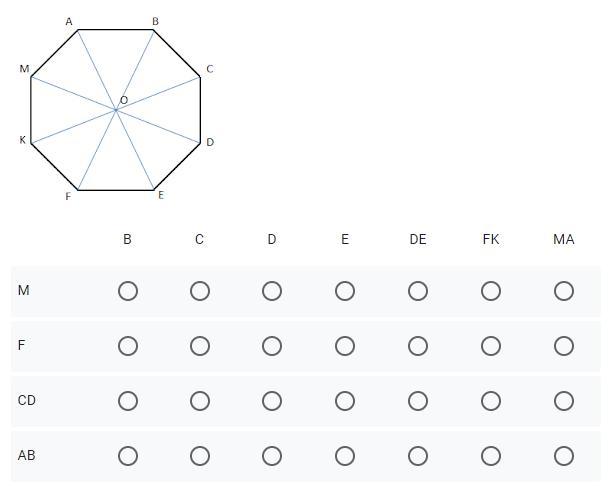Pick E for row AB

[345, 456]
